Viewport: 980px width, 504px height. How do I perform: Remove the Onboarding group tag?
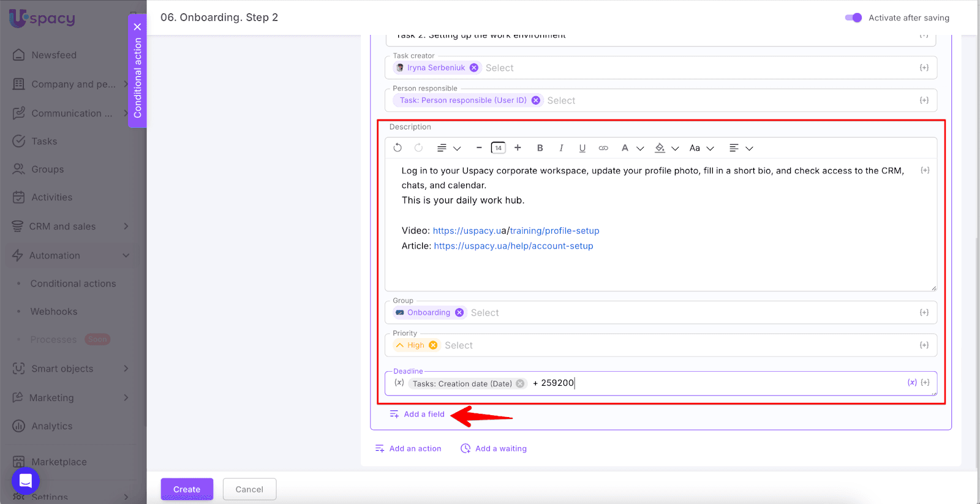coord(459,312)
